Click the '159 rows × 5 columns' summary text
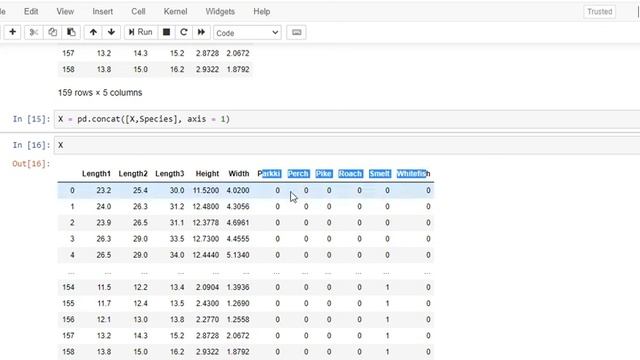 click(x=100, y=93)
